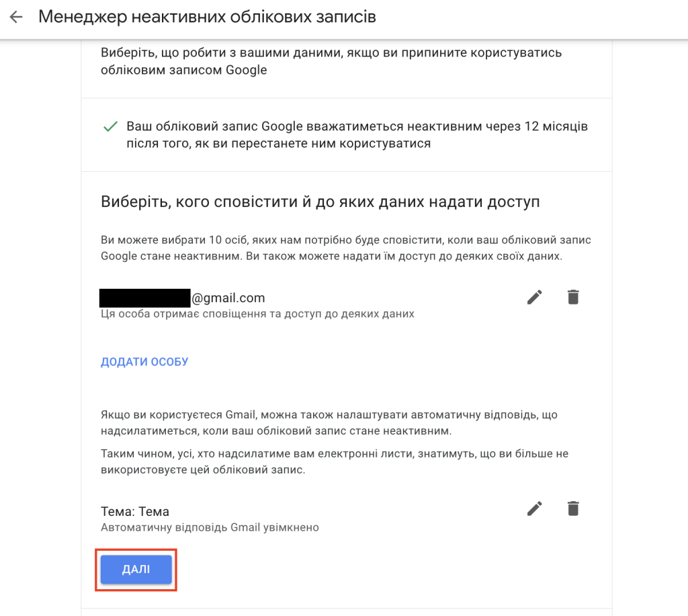Select the @gmail.com address text

(228, 298)
